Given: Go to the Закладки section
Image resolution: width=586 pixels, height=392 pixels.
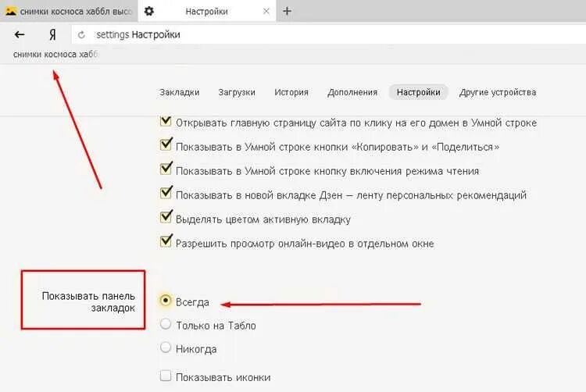Looking at the screenshot, I should coord(180,92).
